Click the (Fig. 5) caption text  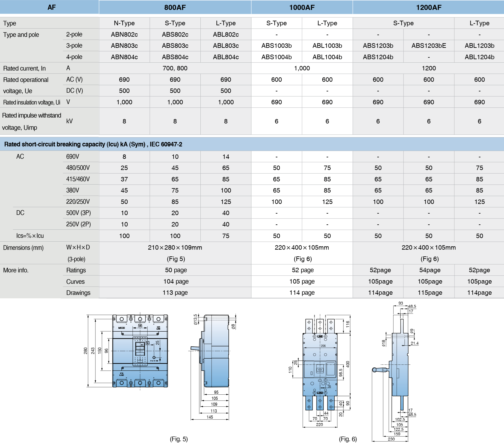click(178, 439)
